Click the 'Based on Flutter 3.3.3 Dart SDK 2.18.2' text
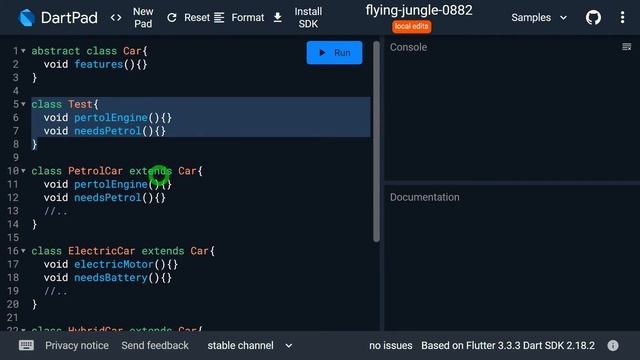 click(x=508, y=345)
